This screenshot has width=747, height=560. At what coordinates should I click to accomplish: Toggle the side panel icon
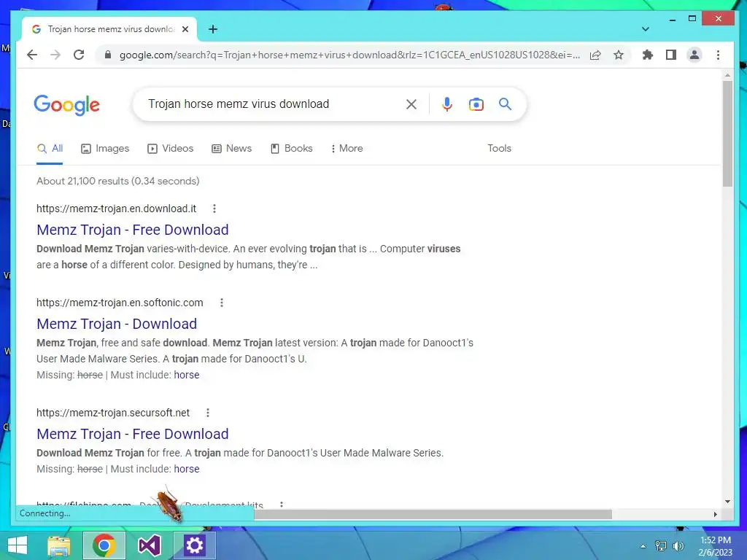pyautogui.click(x=671, y=55)
